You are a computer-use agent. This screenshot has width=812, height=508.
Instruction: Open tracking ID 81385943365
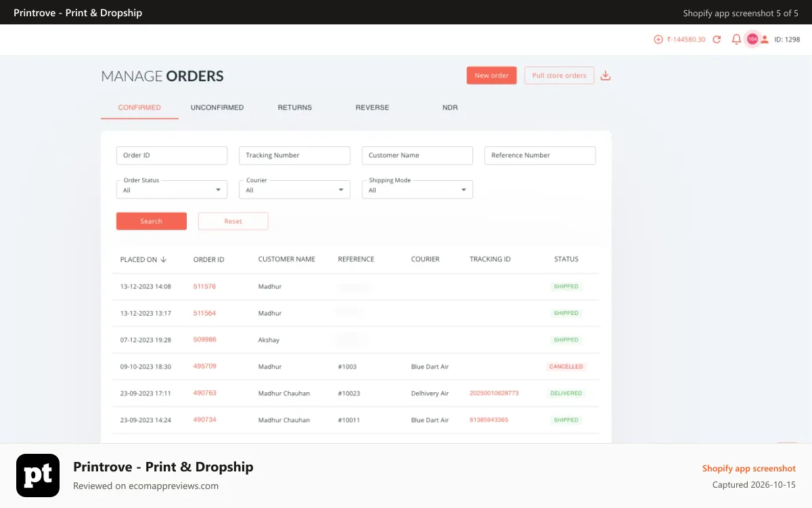[x=489, y=419]
